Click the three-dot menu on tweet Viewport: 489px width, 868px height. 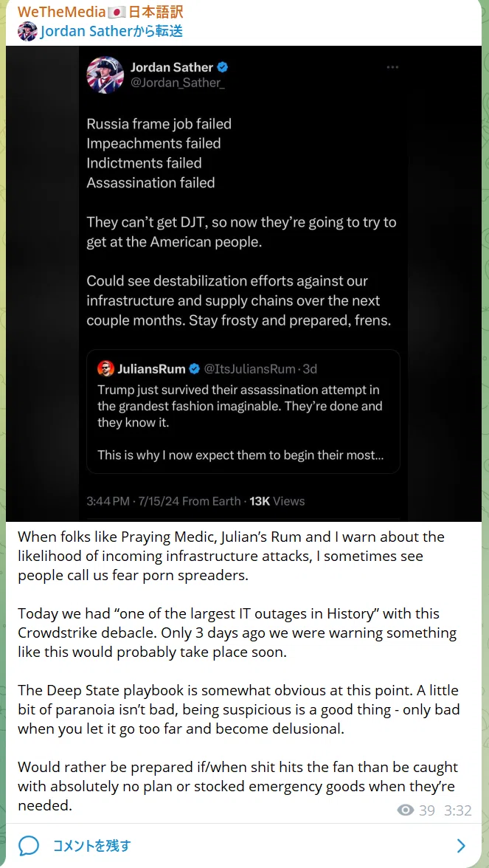pyautogui.click(x=392, y=67)
